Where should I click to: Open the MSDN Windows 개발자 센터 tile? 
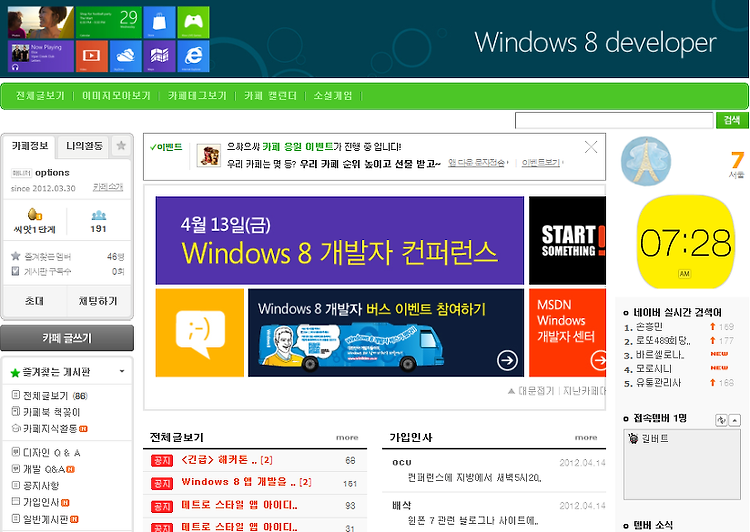tap(567, 332)
